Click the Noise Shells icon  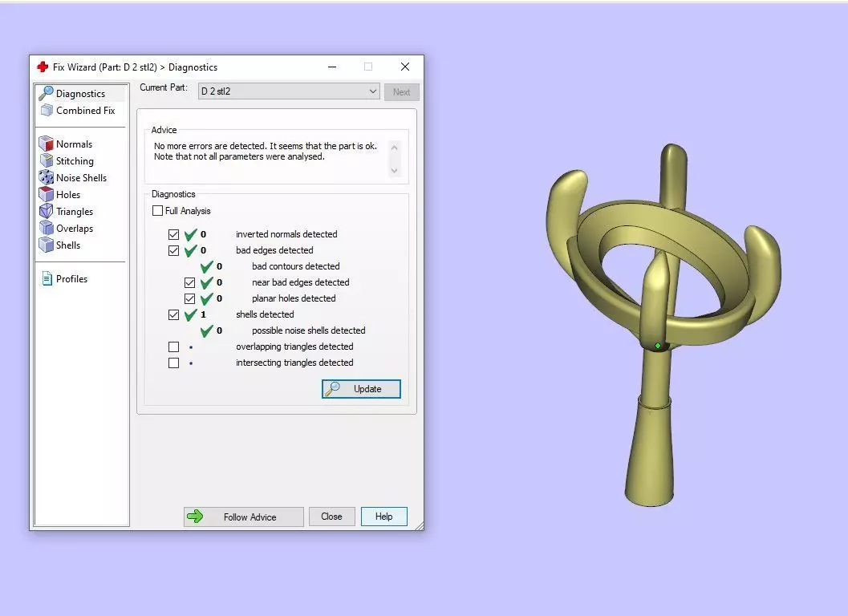[47, 177]
